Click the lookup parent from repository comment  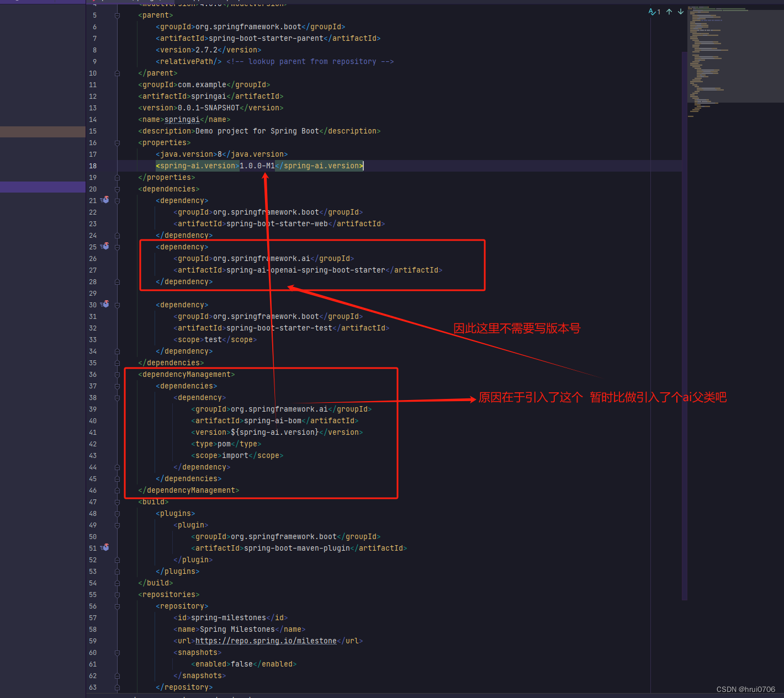click(310, 61)
